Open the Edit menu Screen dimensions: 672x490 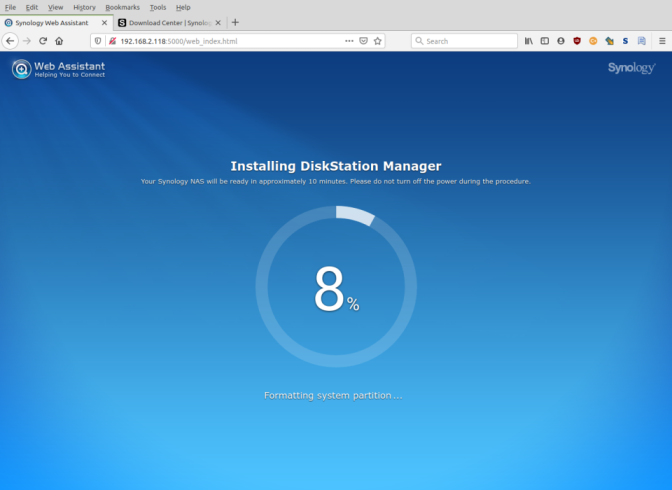[x=32, y=7]
